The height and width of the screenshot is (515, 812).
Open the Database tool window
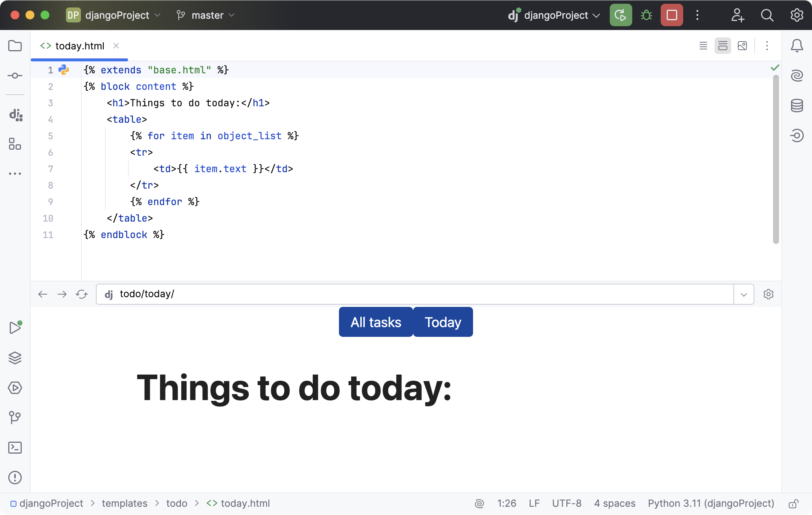[x=797, y=105]
